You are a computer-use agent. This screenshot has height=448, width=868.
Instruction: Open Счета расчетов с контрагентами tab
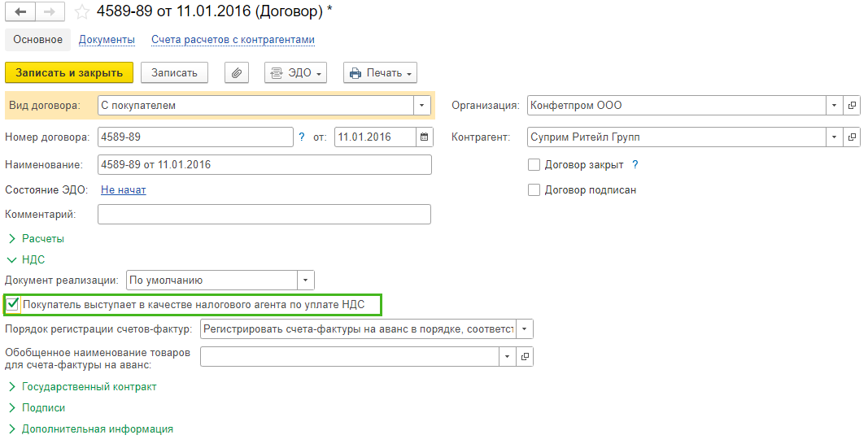[233, 40]
